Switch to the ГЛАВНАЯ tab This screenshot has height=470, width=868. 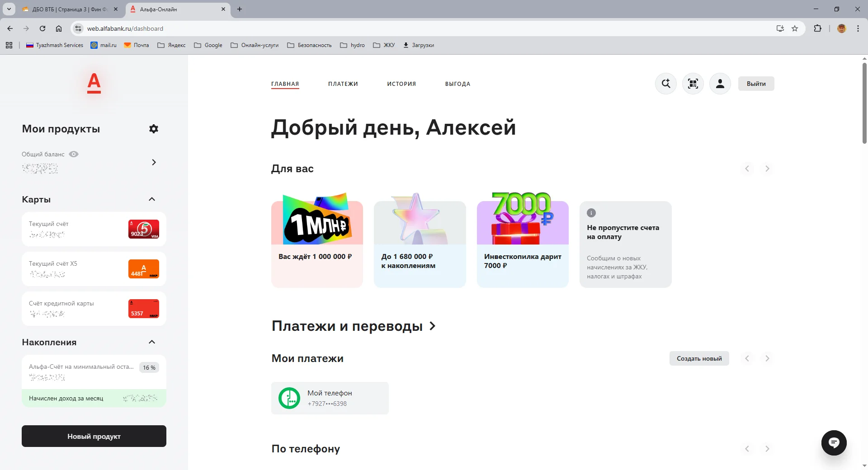click(285, 84)
